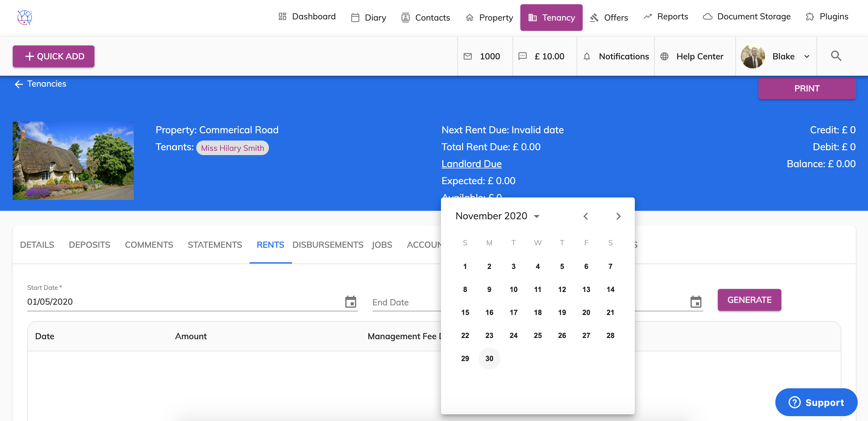The width and height of the screenshot is (868, 421).
Task: Open the Statements tab
Action: coord(215,245)
